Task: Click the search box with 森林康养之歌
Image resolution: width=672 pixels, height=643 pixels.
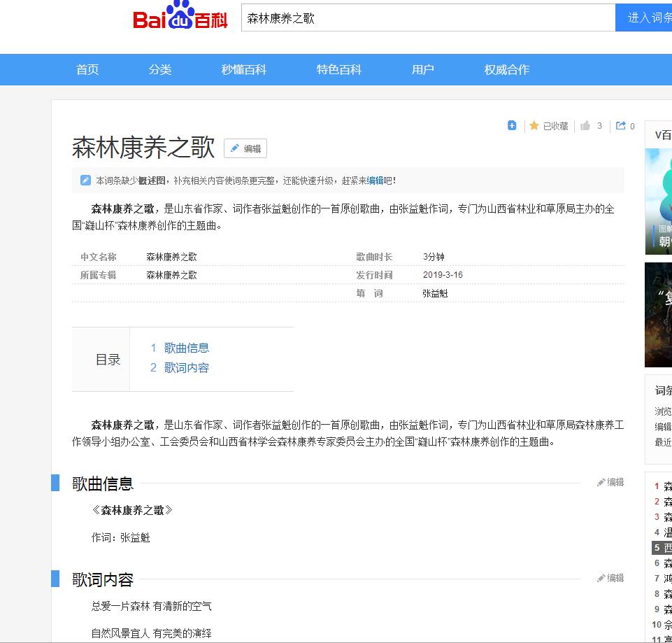Action: (428, 18)
